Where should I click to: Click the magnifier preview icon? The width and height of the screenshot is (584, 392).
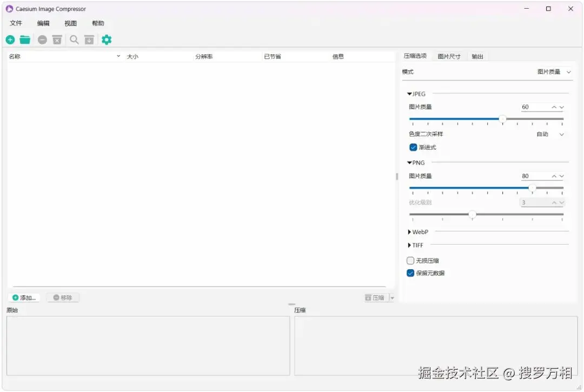[74, 39]
